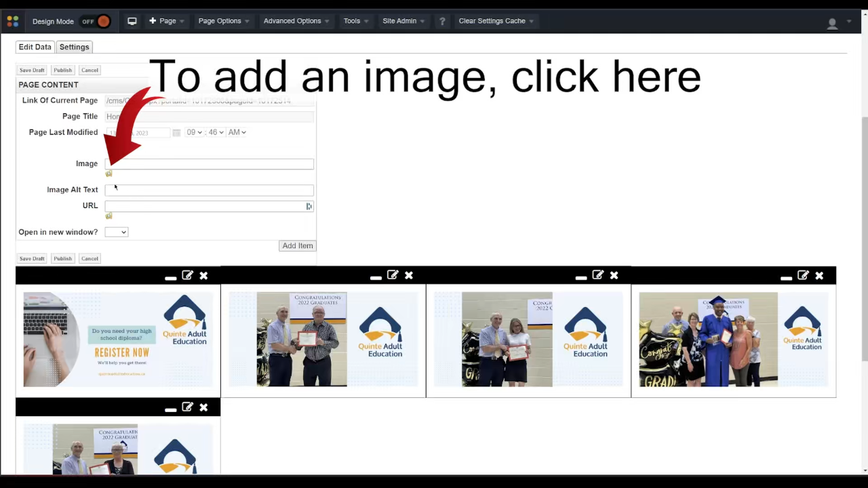Click the top Cancel button
The width and height of the screenshot is (868, 488).
point(90,70)
